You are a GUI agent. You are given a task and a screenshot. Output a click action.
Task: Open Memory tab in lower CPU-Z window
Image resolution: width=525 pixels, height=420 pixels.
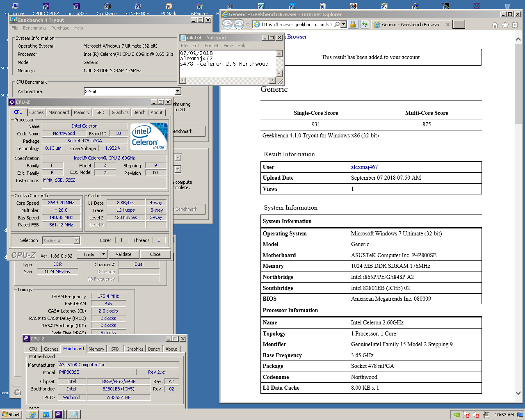pos(96,349)
